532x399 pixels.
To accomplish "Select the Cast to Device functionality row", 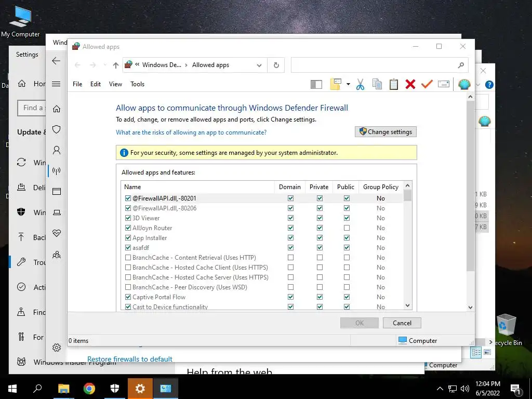I will click(262, 307).
